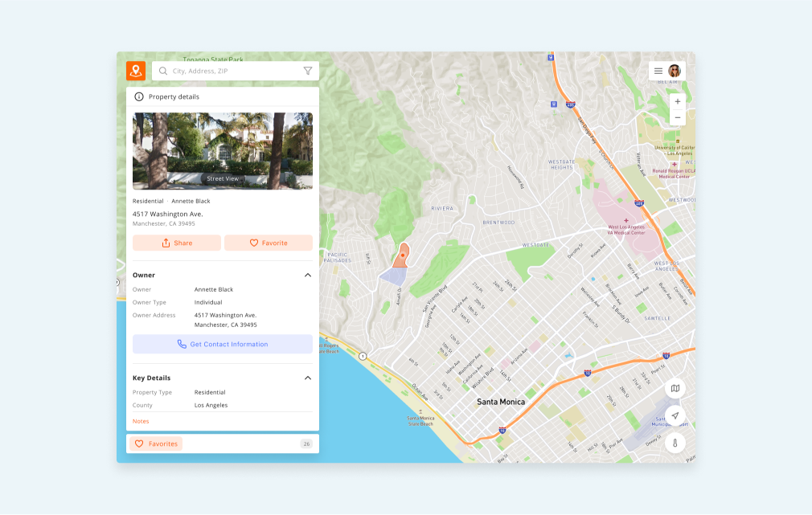812x515 pixels.
Task: Click the Santa Monica map label
Action: click(x=501, y=402)
